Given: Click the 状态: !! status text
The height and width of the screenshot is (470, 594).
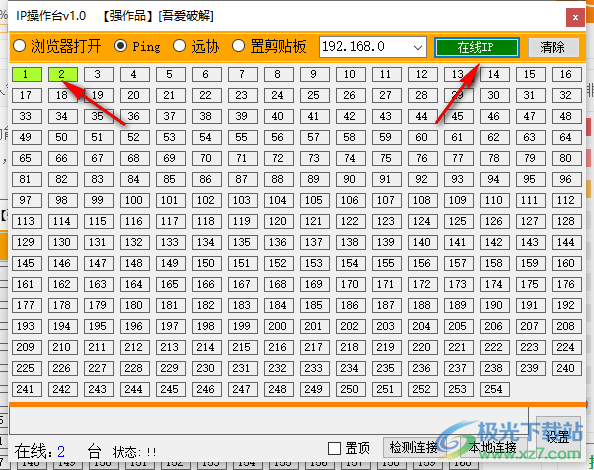Looking at the screenshot, I should [134, 452].
